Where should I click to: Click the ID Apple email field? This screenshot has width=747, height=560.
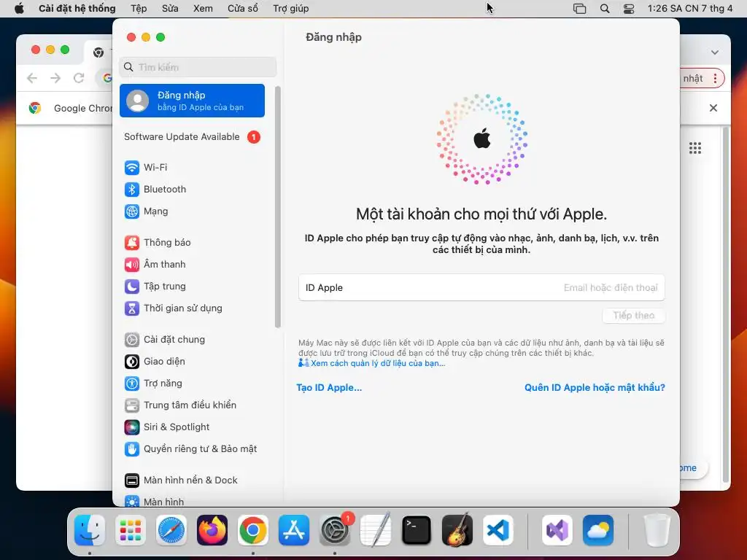[481, 287]
